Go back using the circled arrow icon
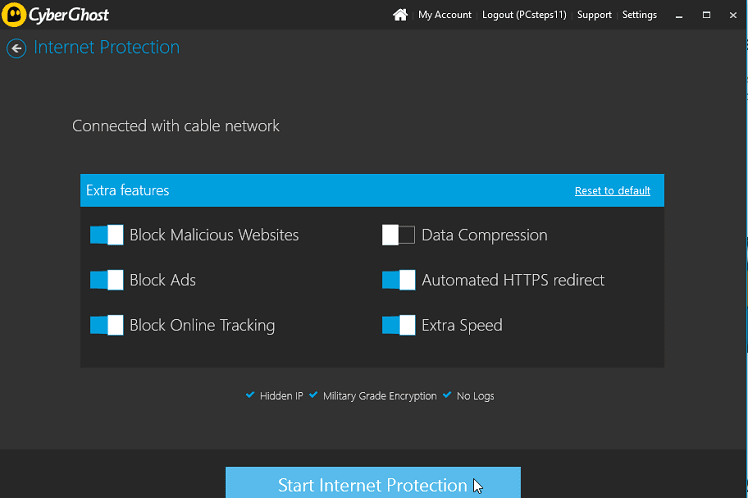 click(x=16, y=48)
